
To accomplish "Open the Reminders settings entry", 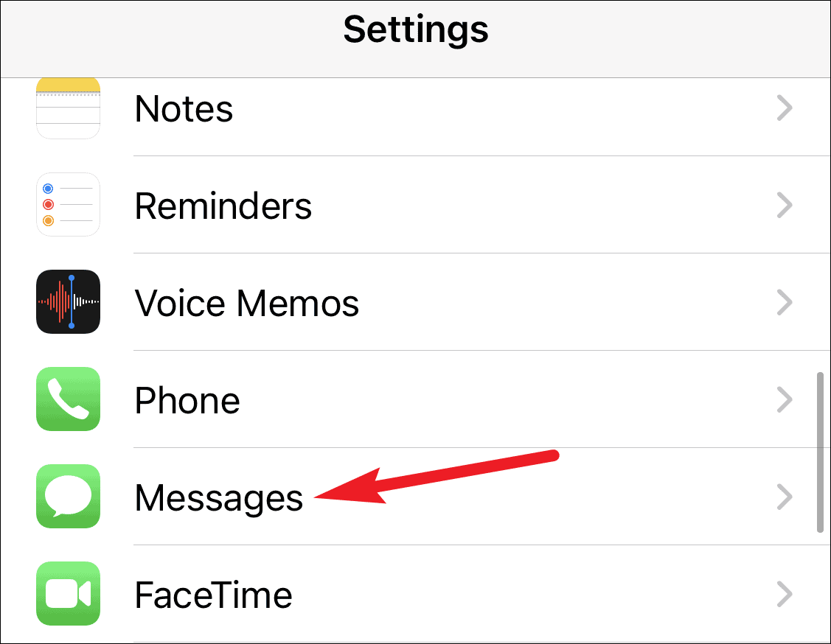I will click(223, 206).
